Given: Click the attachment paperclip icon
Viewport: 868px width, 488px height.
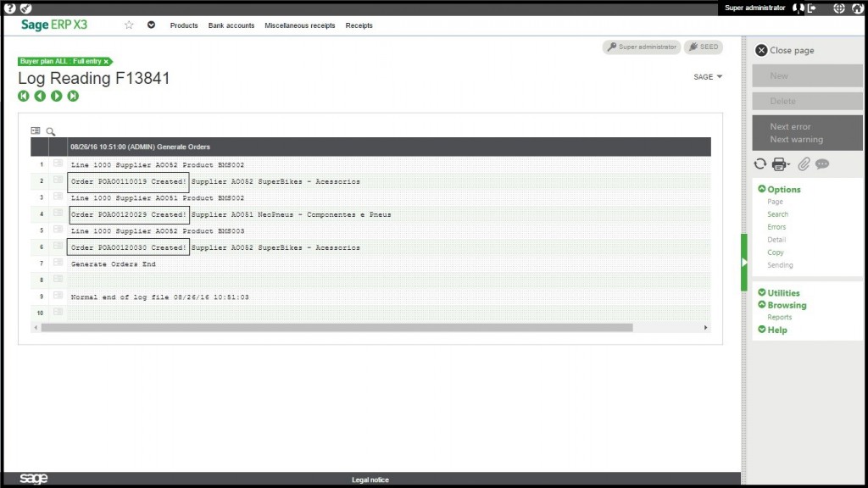Looking at the screenshot, I should coord(804,164).
